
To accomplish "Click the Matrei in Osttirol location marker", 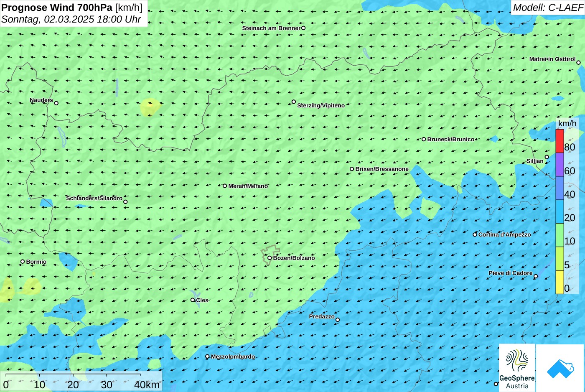I will pyautogui.click(x=578, y=62).
